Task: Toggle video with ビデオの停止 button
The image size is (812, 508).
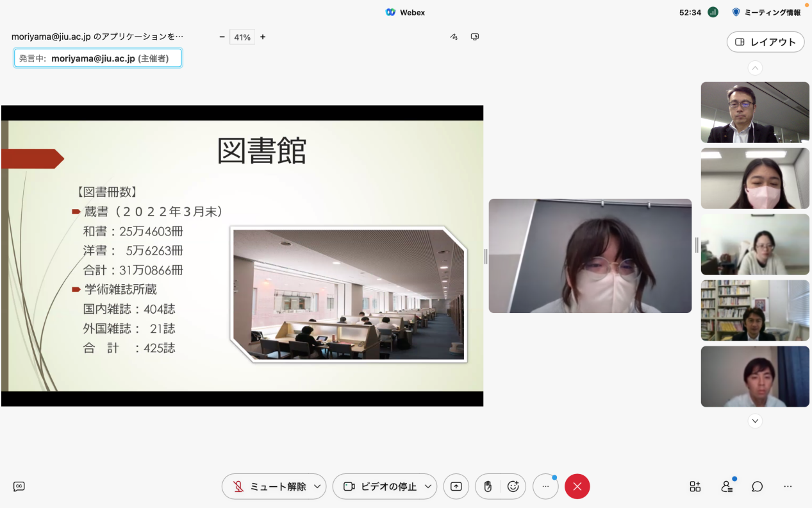Action: (379, 486)
